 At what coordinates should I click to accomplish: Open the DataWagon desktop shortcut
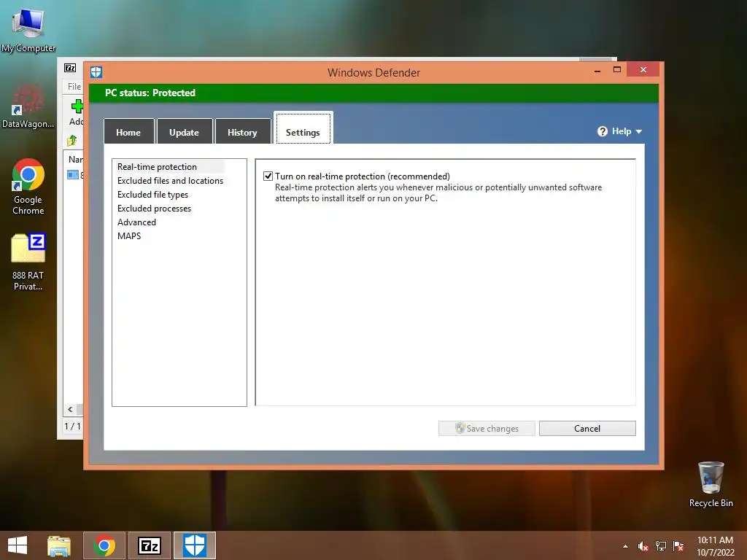click(28, 106)
